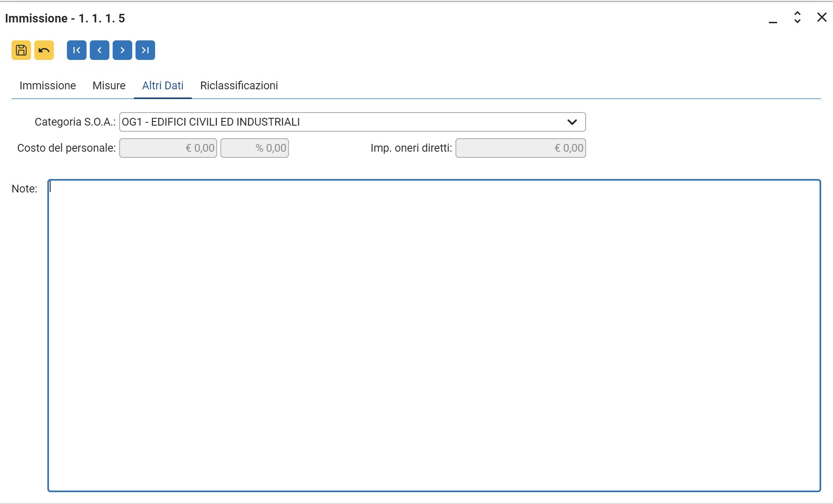Image resolution: width=833 pixels, height=504 pixels.
Task: Open the Categoria S.O.A. dropdown arrow
Action: [x=572, y=122]
